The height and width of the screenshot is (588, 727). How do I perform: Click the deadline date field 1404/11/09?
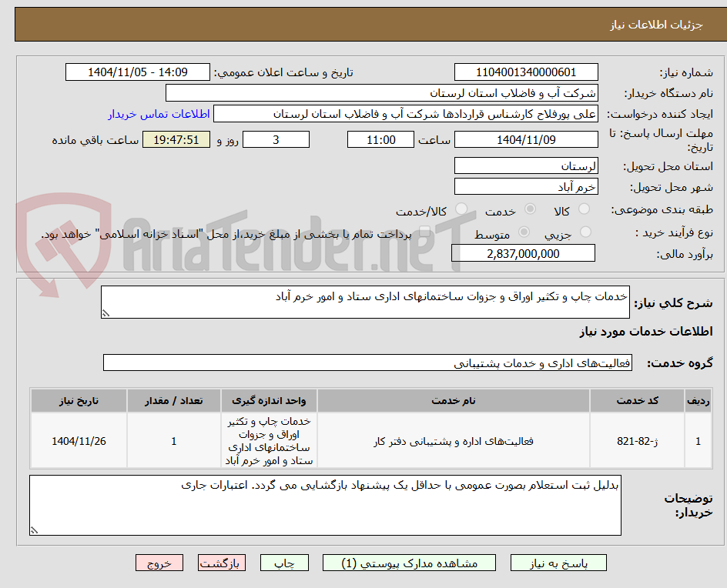526,139
